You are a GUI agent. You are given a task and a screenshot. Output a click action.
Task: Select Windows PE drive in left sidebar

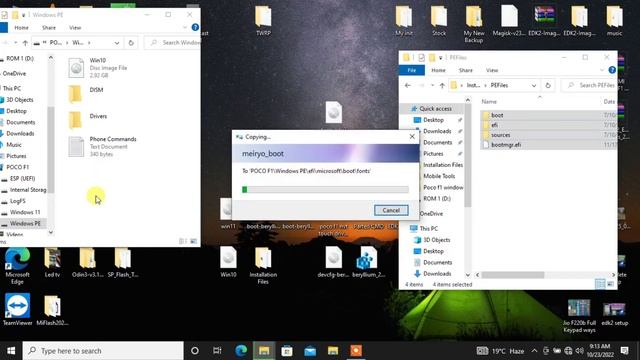25,223
